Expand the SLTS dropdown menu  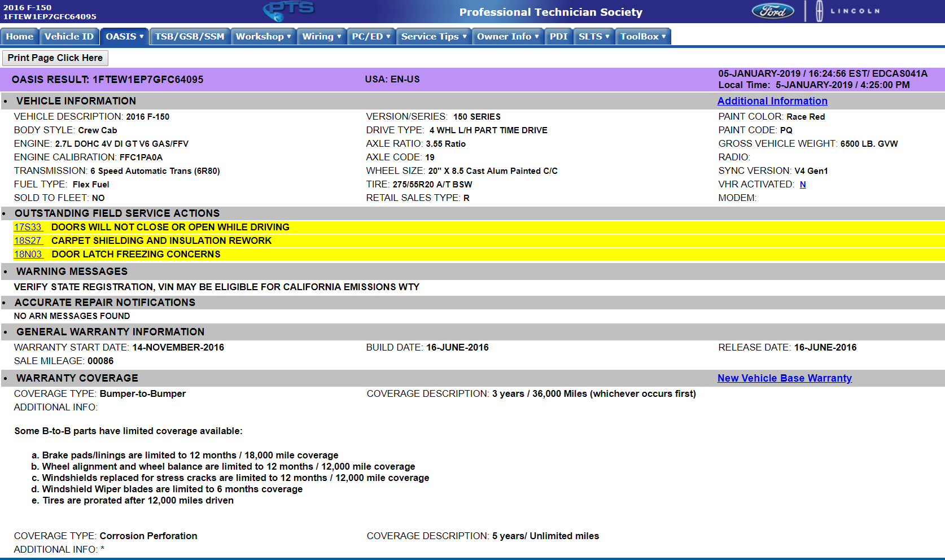click(x=594, y=37)
